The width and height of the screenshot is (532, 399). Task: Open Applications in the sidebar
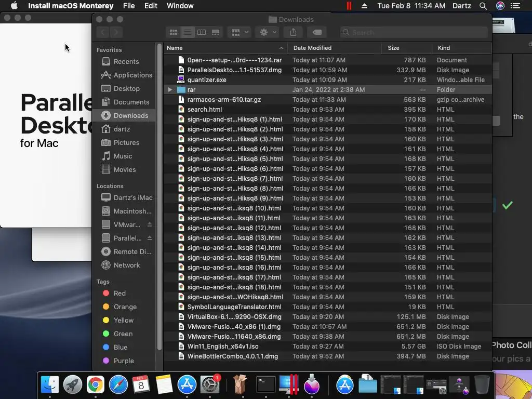tap(124, 75)
